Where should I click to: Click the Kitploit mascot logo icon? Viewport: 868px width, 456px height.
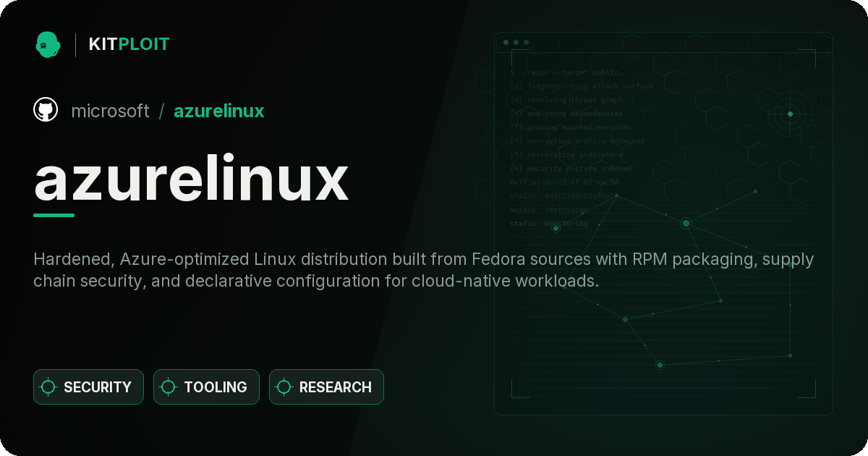click(x=48, y=44)
